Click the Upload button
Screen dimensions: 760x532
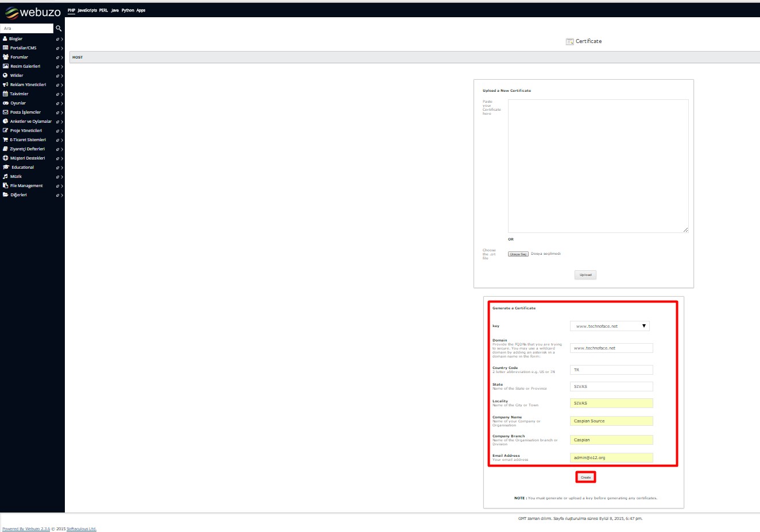click(585, 275)
